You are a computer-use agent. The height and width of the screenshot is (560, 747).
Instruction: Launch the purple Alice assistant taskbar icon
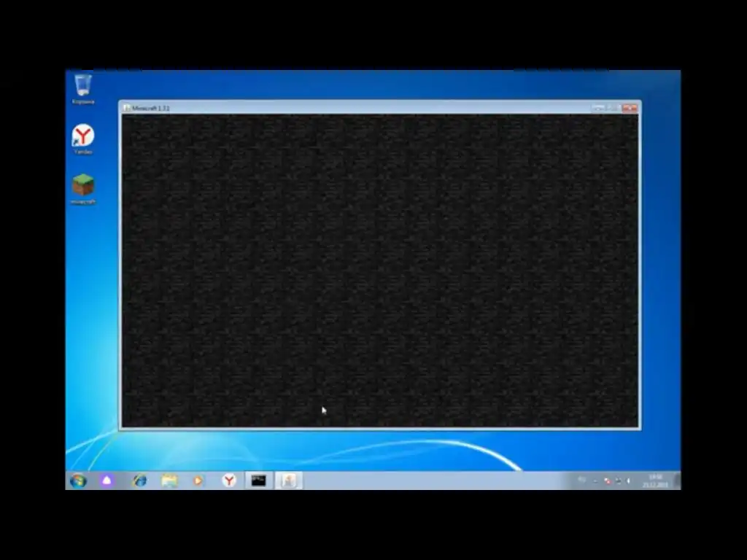click(x=107, y=481)
